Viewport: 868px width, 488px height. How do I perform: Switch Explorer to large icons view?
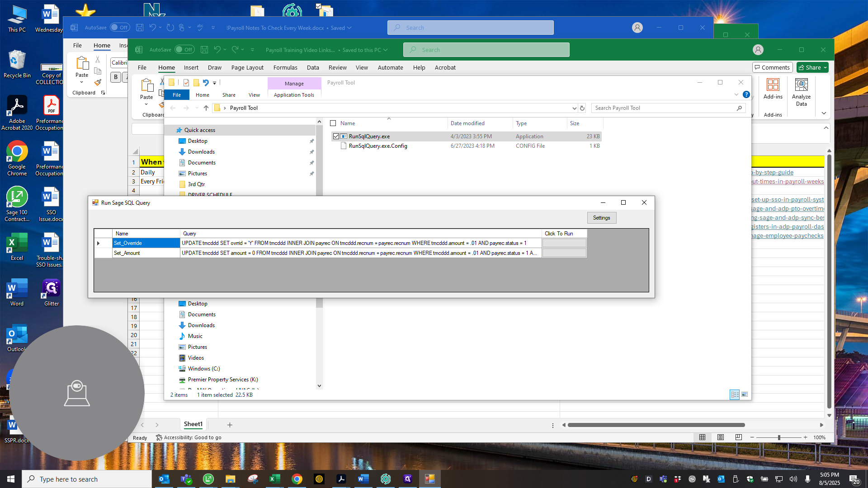(x=745, y=394)
